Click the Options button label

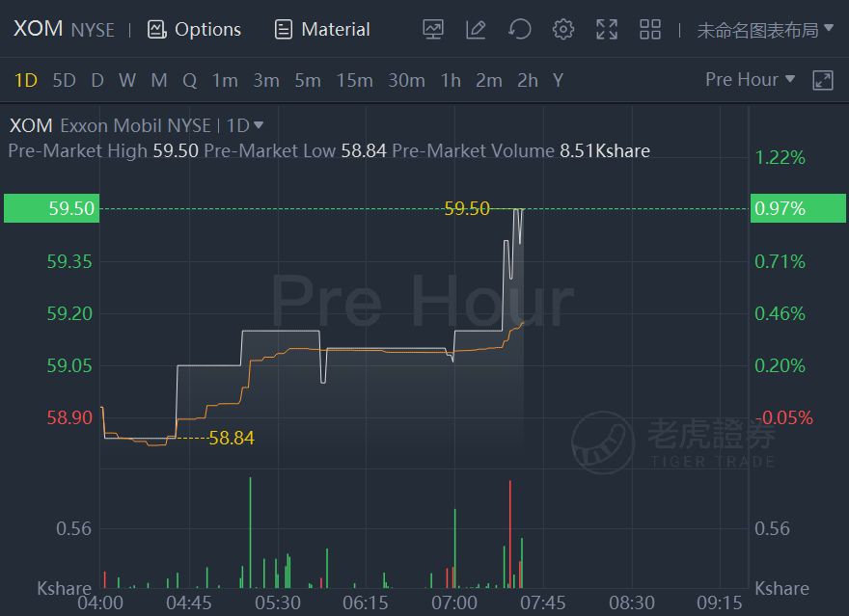pyautogui.click(x=208, y=29)
